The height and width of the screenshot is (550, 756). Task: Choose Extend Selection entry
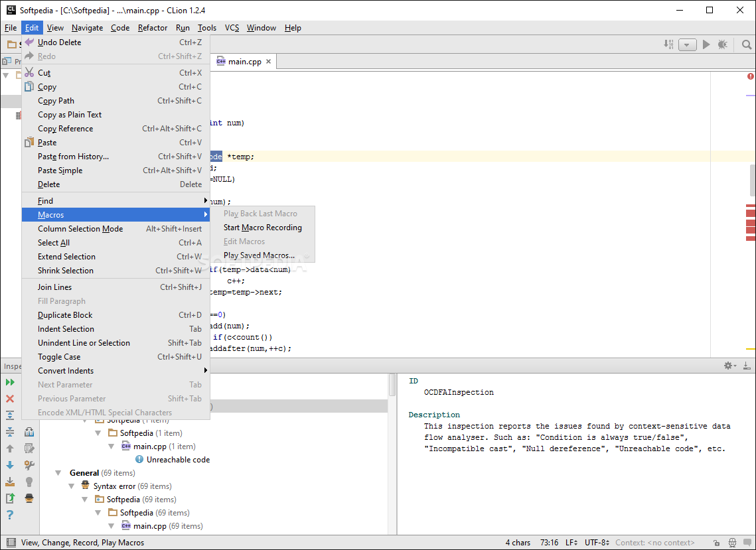(x=115, y=257)
